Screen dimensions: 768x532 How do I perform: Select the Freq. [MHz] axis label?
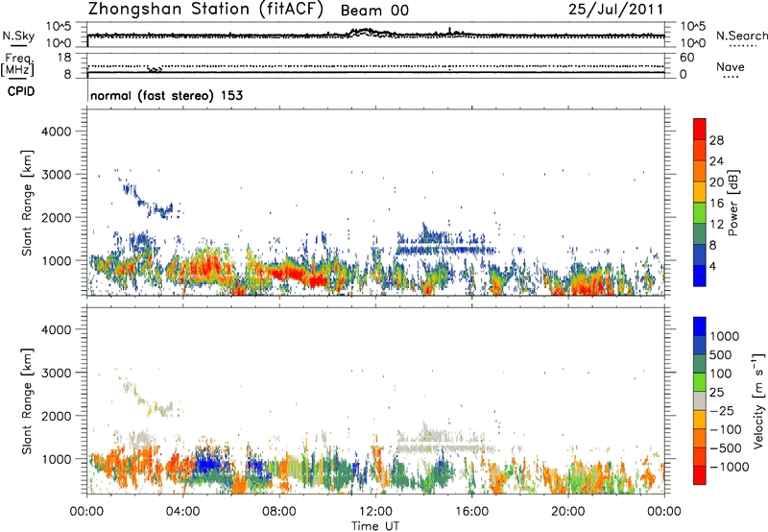17,65
